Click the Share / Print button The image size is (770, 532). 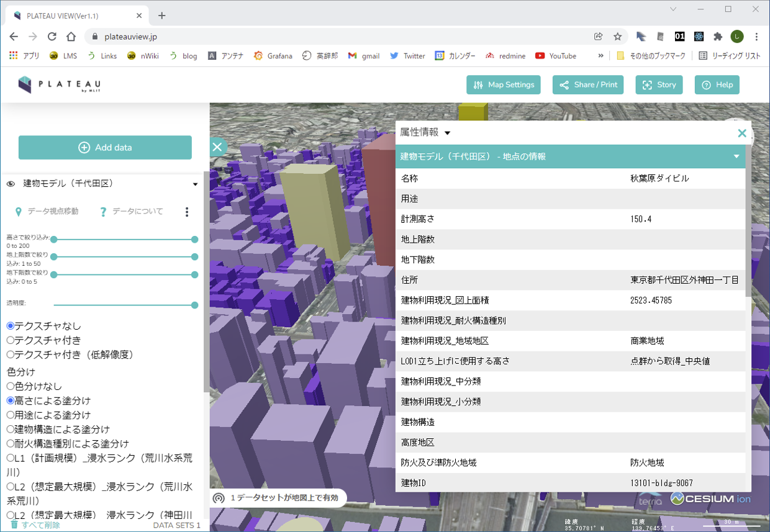pos(588,85)
